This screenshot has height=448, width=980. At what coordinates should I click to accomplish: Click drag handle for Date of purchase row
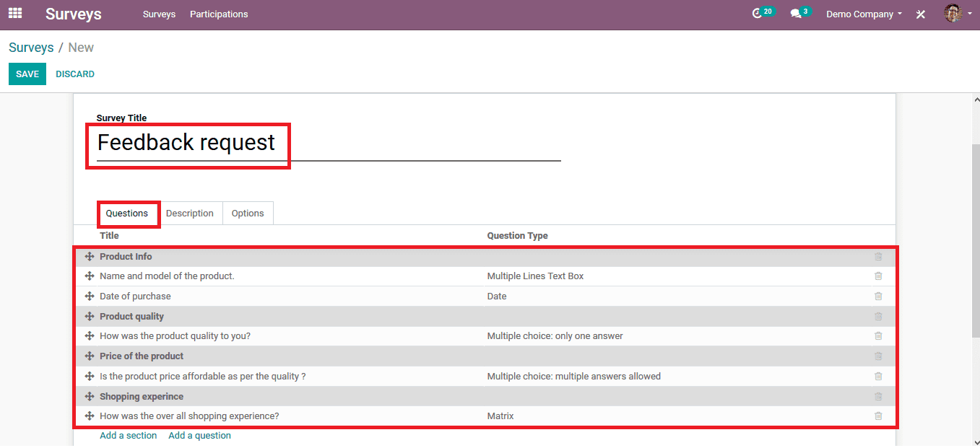pos(90,297)
